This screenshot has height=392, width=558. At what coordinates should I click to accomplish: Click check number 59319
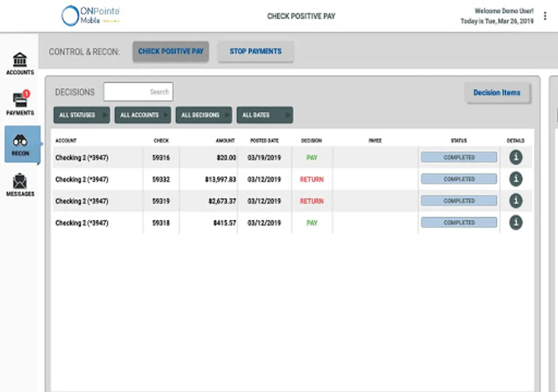click(x=161, y=201)
